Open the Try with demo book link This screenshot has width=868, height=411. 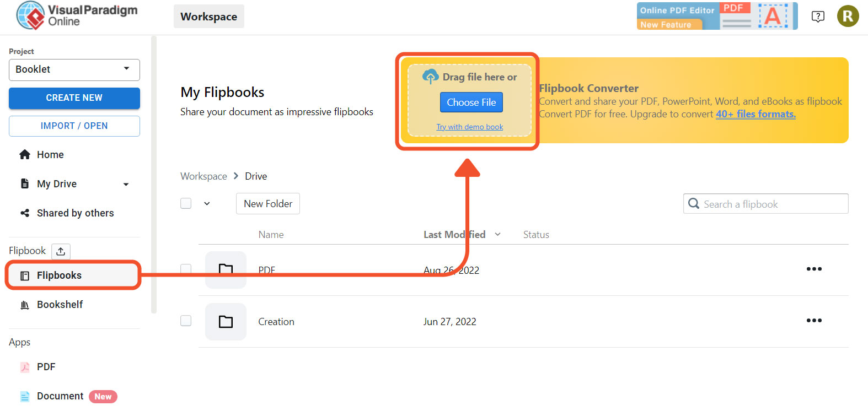click(469, 127)
